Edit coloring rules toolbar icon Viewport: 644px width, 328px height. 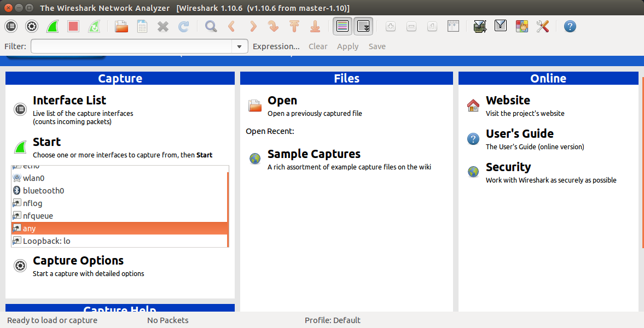click(x=521, y=26)
